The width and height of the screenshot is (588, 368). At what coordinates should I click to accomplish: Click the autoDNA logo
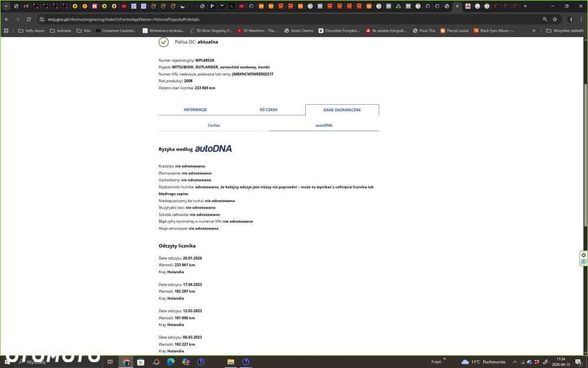213,149
